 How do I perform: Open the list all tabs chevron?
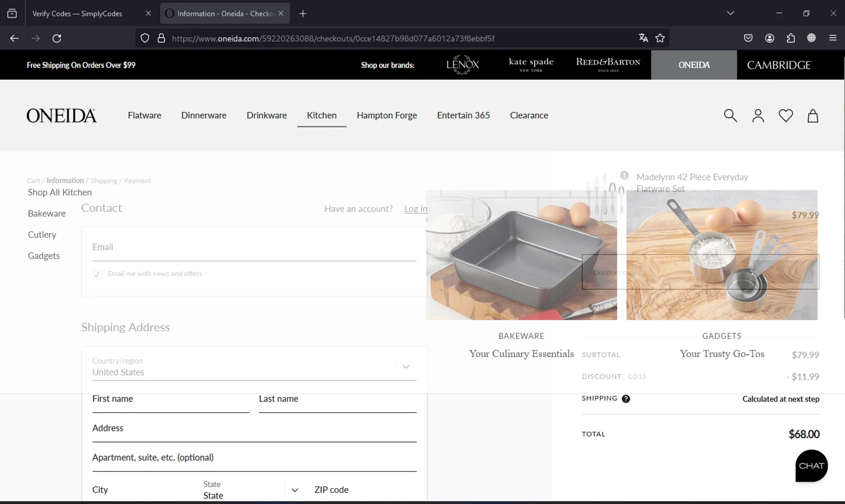[731, 14]
